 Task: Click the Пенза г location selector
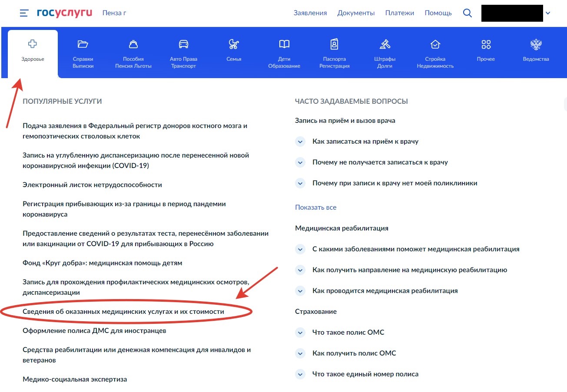pos(114,13)
